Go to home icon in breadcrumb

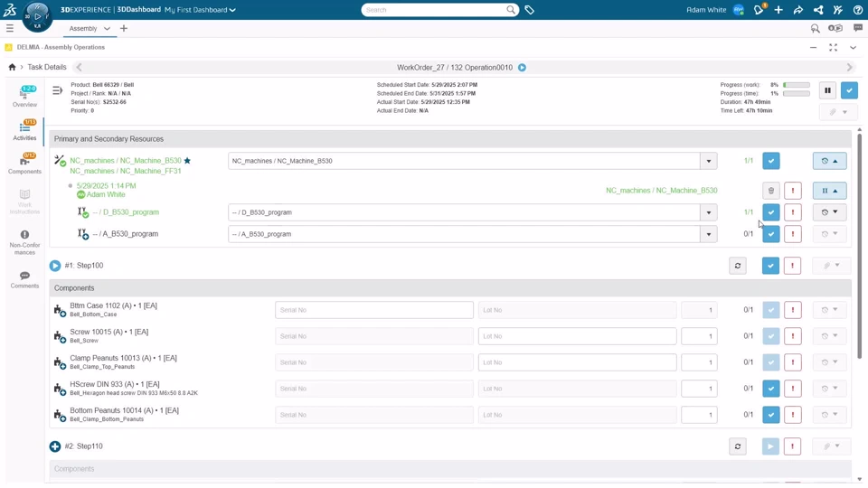point(12,67)
